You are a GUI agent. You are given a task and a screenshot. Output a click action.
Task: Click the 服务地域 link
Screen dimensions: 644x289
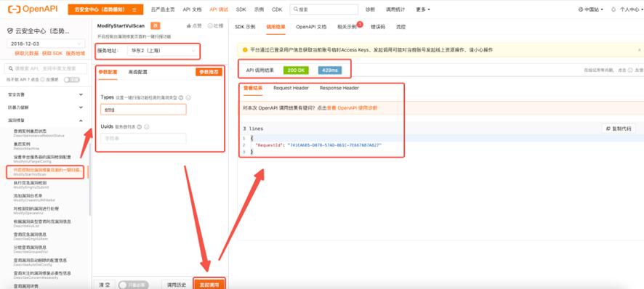(76, 53)
